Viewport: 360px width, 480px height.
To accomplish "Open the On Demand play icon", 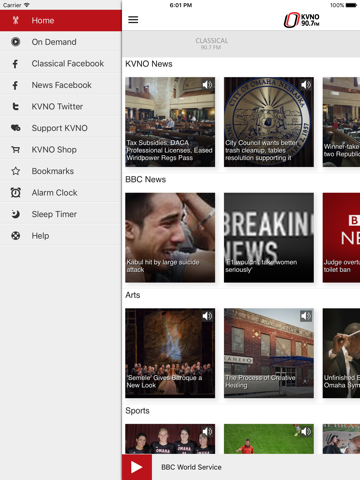I will point(15,42).
